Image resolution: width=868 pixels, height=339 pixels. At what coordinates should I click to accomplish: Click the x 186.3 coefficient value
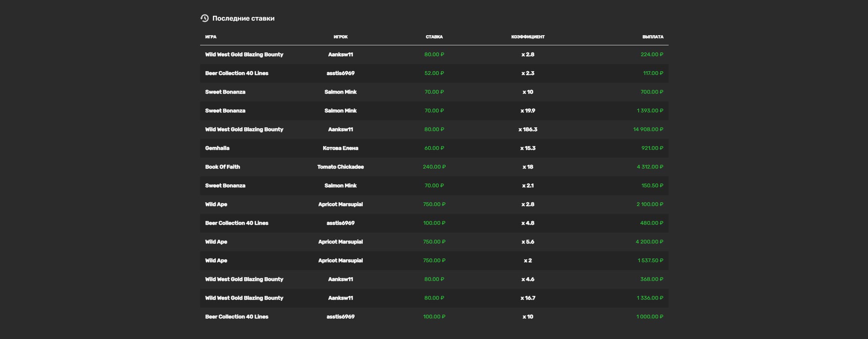(x=528, y=129)
